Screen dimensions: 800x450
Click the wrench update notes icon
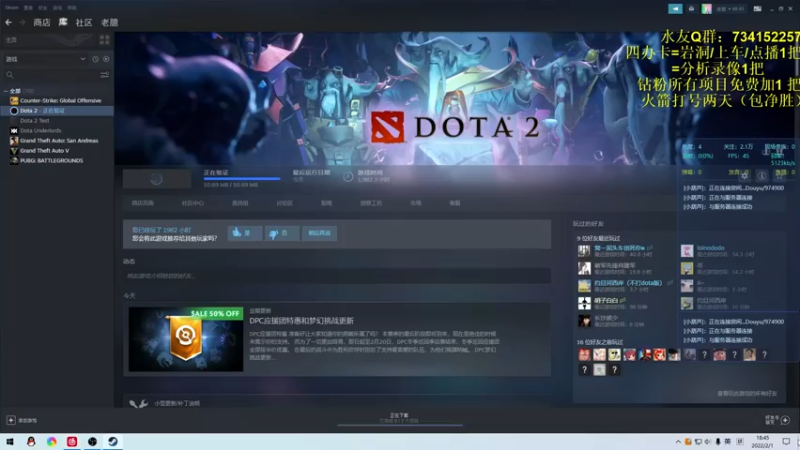click(138, 404)
